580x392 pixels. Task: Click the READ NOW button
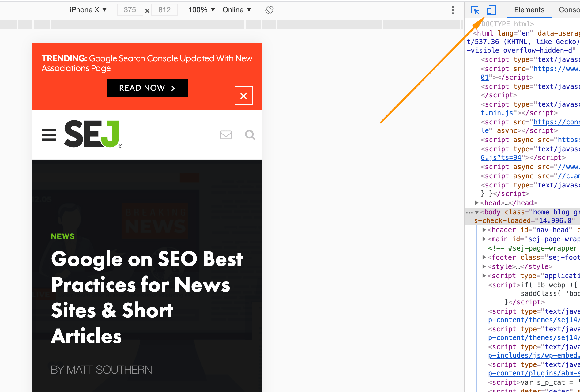pyautogui.click(x=147, y=88)
